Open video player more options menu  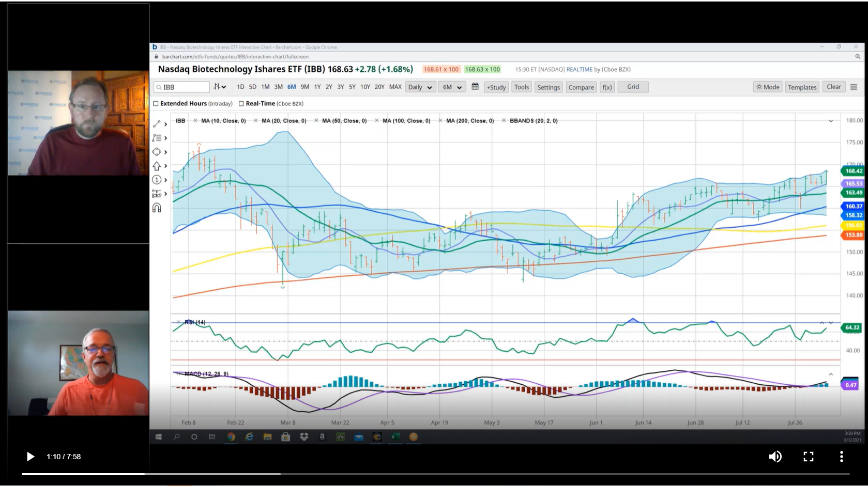pos(842,457)
